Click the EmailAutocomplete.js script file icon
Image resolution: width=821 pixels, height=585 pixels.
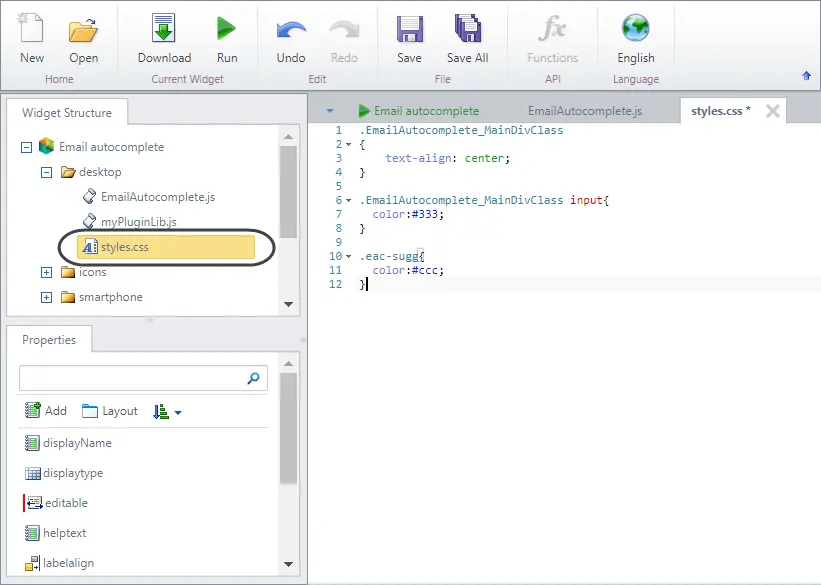point(90,196)
